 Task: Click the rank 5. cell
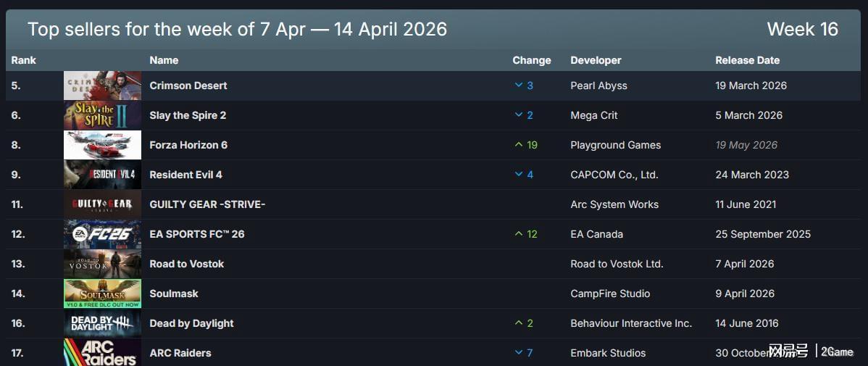(15, 86)
